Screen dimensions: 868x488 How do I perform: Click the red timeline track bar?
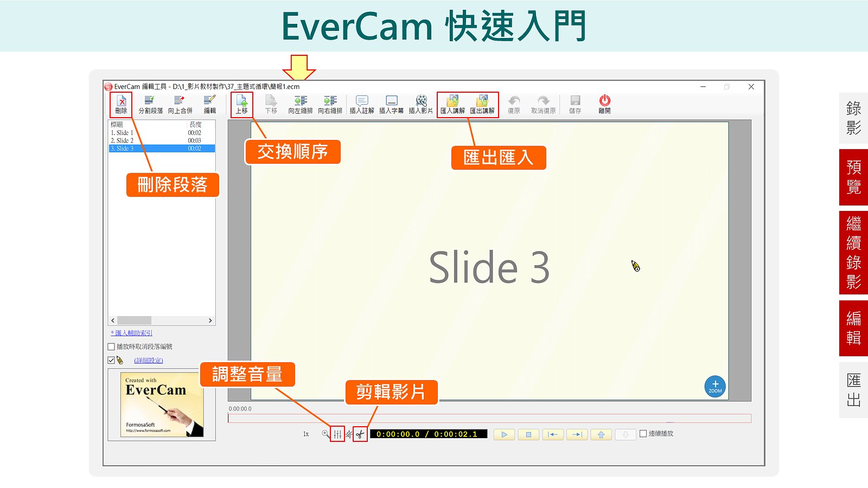click(x=488, y=419)
